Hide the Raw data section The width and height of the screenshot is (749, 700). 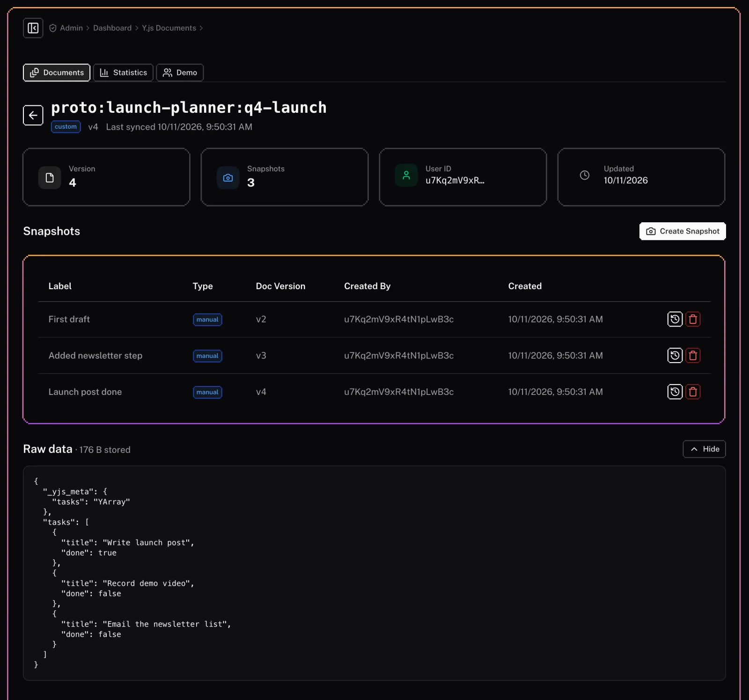coord(704,449)
